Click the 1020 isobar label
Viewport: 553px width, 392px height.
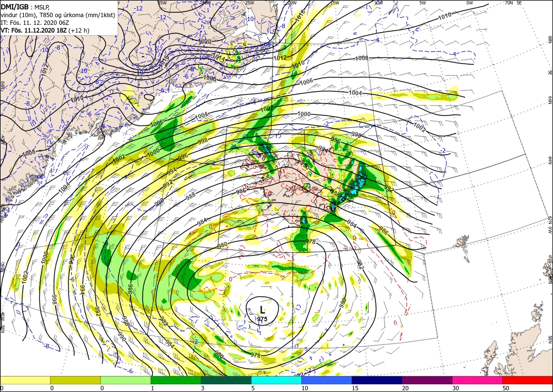tap(205, 41)
